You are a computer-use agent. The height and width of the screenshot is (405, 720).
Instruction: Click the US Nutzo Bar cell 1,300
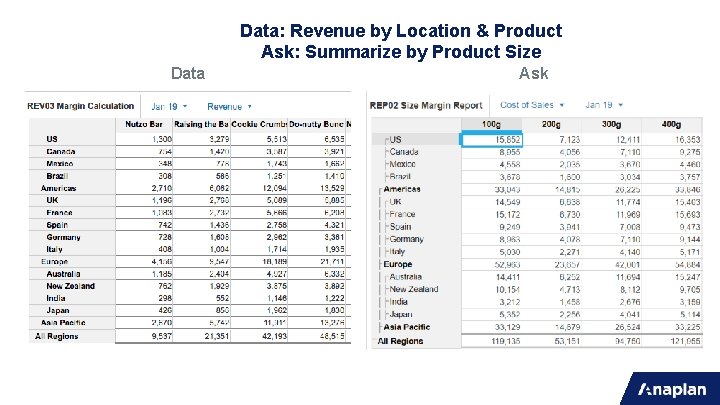tap(144, 139)
